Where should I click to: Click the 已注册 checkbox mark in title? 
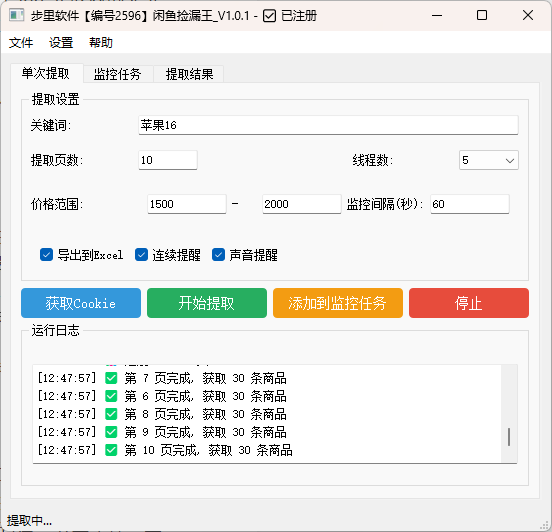269,16
